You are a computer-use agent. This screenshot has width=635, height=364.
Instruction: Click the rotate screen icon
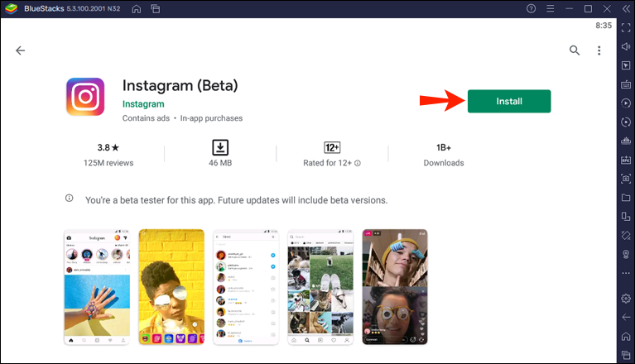point(626,217)
